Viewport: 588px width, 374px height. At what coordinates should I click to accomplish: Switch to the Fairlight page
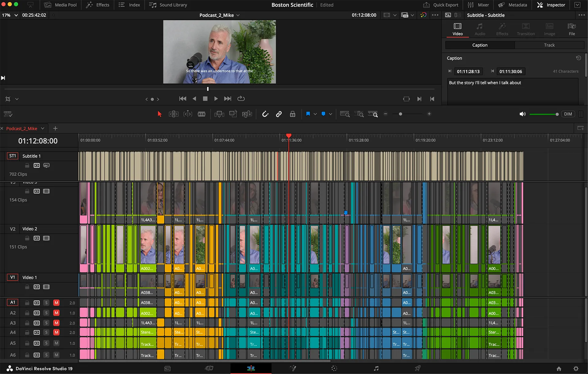coord(376,368)
